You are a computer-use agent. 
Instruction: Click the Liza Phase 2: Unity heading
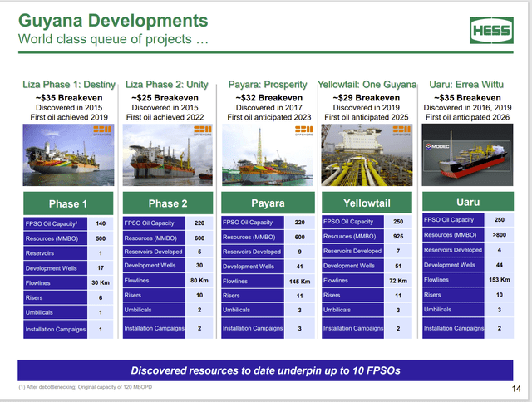coord(166,85)
